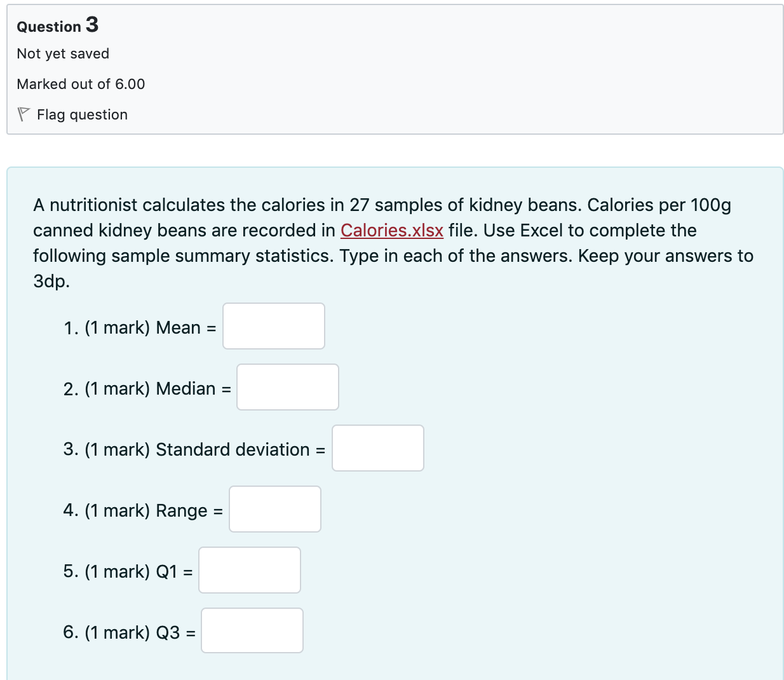Click the Marked out of 6.00 label
The image size is (784, 680).
click(81, 84)
